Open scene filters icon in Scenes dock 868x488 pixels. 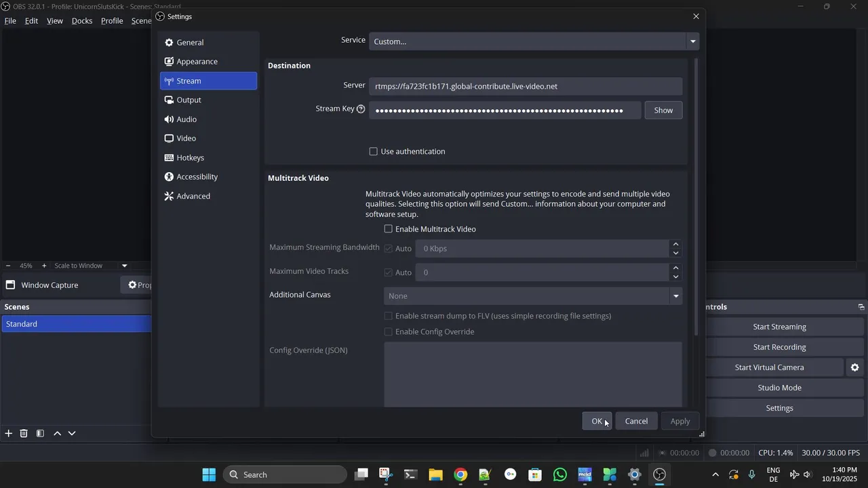[40, 434]
